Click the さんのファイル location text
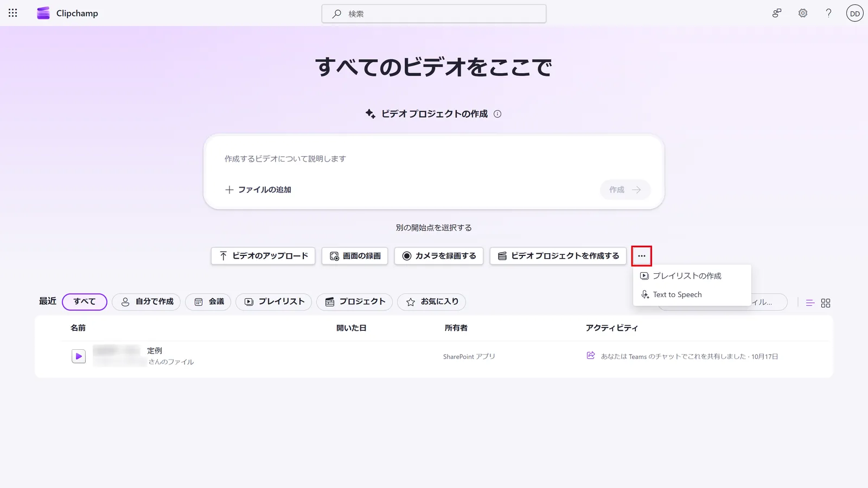 [171, 362]
